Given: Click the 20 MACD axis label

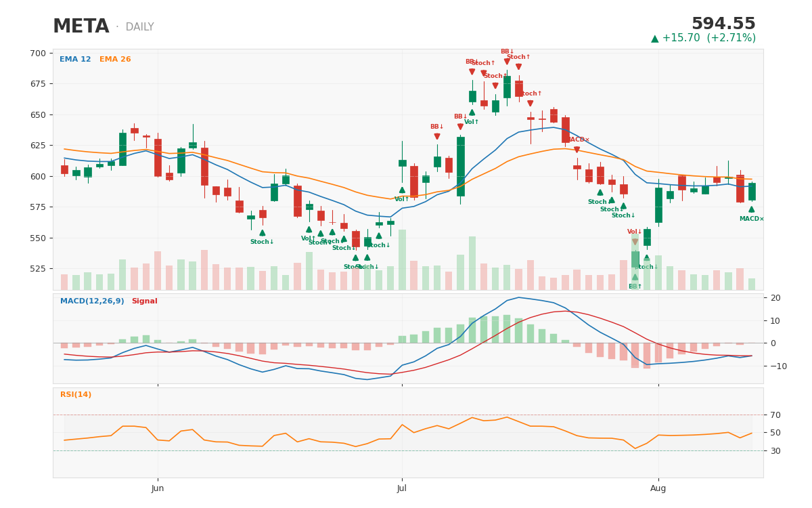Looking at the screenshot, I should 775,298.
